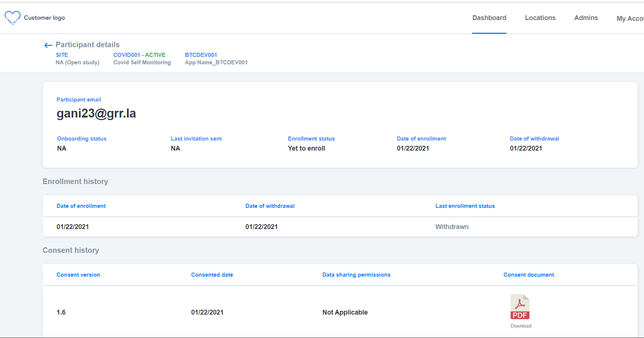Click consent version 1.6 row
The height and width of the screenshot is (338, 644).
point(61,312)
